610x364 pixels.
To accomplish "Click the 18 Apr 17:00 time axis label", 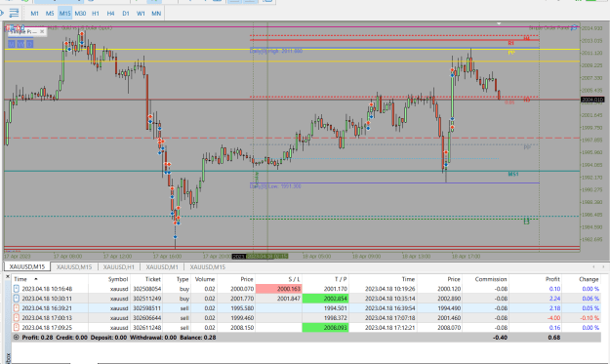I will coord(467,257).
